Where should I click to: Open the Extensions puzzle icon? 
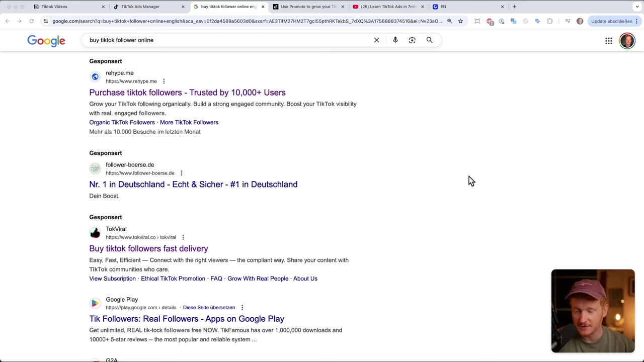tap(550, 21)
